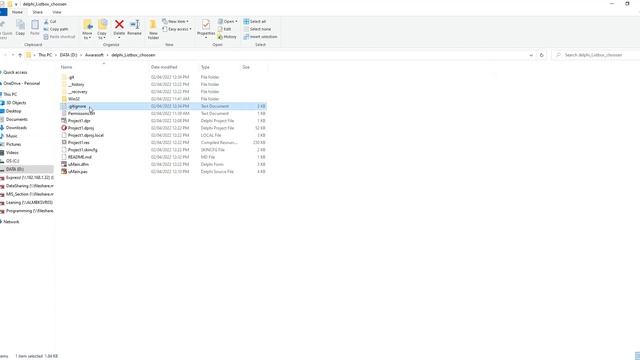Open Downloads in navigation pane

(x=16, y=128)
